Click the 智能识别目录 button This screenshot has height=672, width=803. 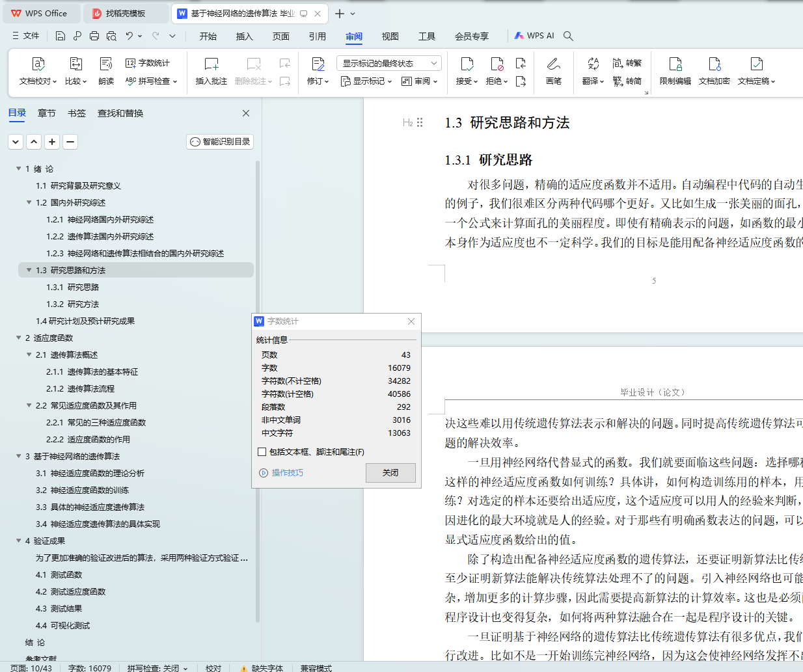[220, 142]
